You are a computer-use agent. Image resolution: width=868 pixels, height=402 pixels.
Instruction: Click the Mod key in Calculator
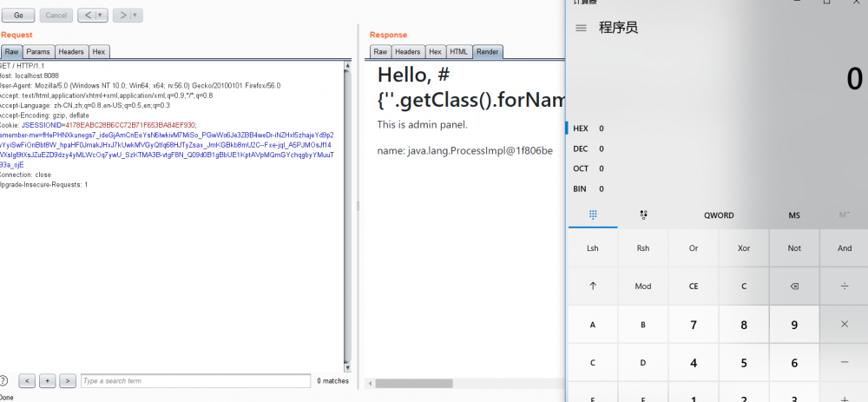point(643,287)
